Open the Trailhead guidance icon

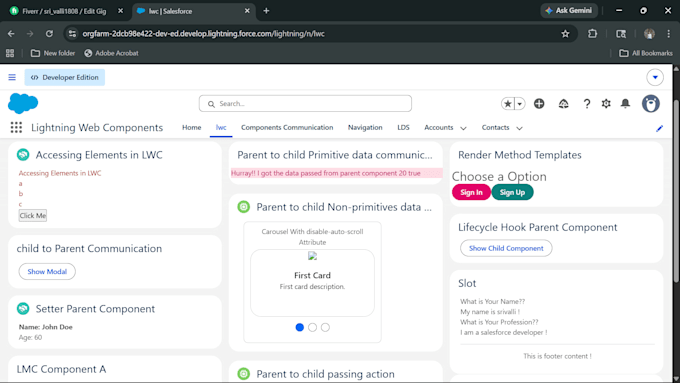pos(563,104)
